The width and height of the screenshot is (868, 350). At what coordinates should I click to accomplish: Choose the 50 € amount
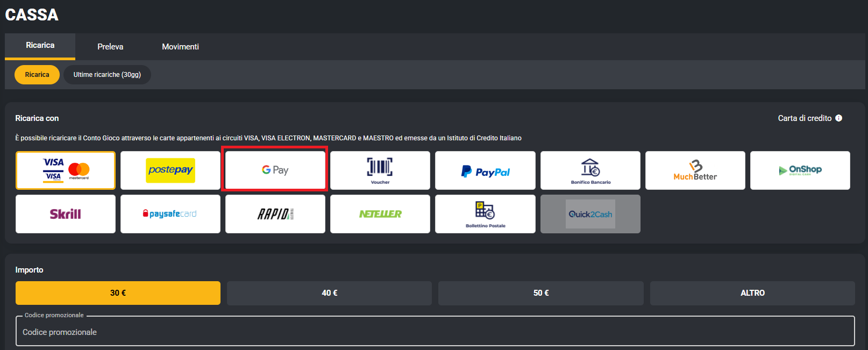tap(541, 293)
